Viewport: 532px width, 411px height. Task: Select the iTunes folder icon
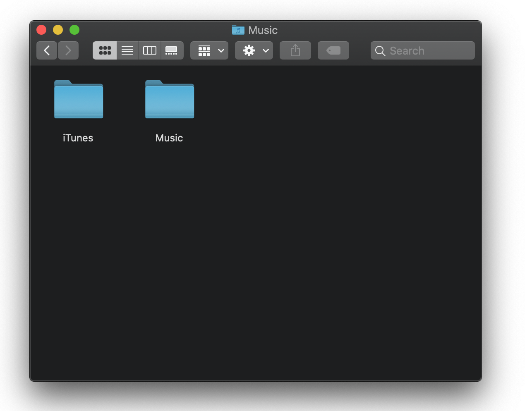click(79, 99)
